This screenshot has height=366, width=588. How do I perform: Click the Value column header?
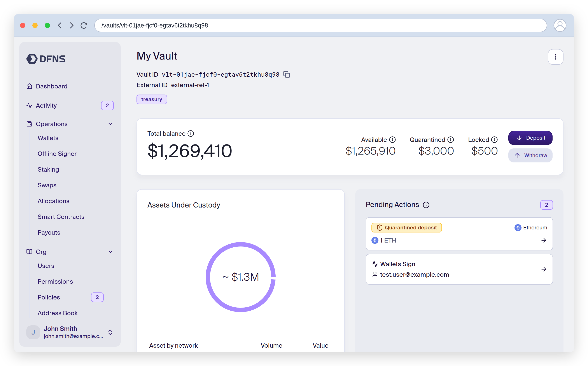tap(320, 345)
